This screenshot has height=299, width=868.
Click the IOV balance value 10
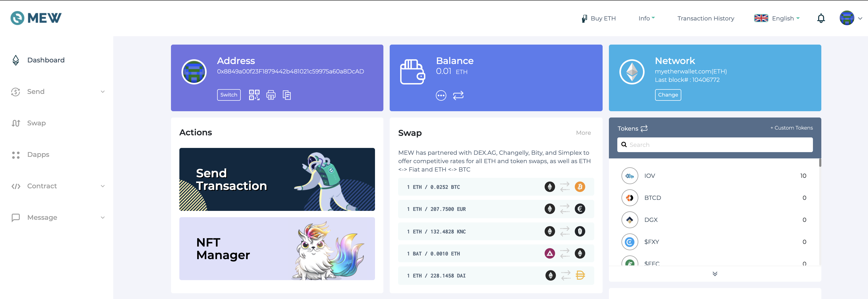click(803, 176)
